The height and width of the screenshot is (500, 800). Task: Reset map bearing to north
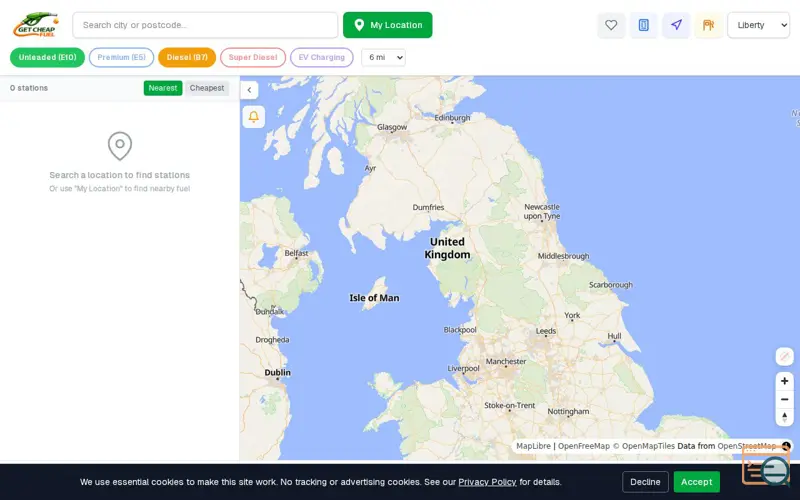click(784, 417)
